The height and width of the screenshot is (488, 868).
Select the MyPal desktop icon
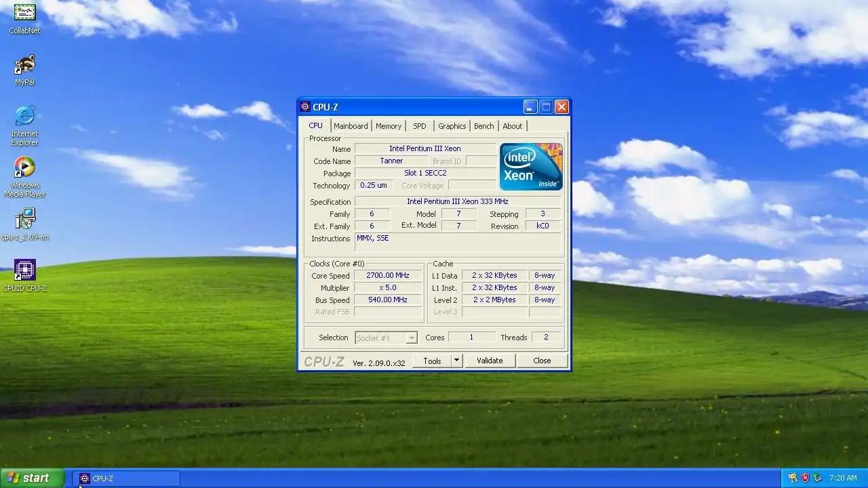pos(24,70)
